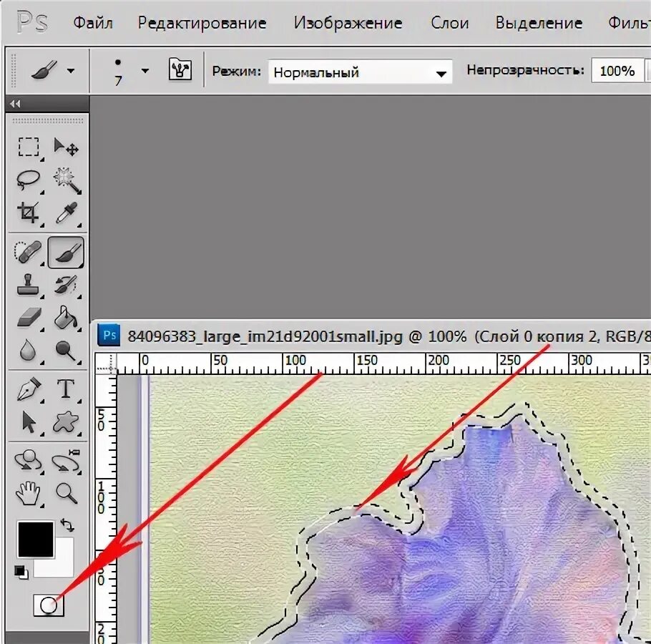Click the Brush tool preset icon
This screenshot has height=644, width=651.
point(44,70)
